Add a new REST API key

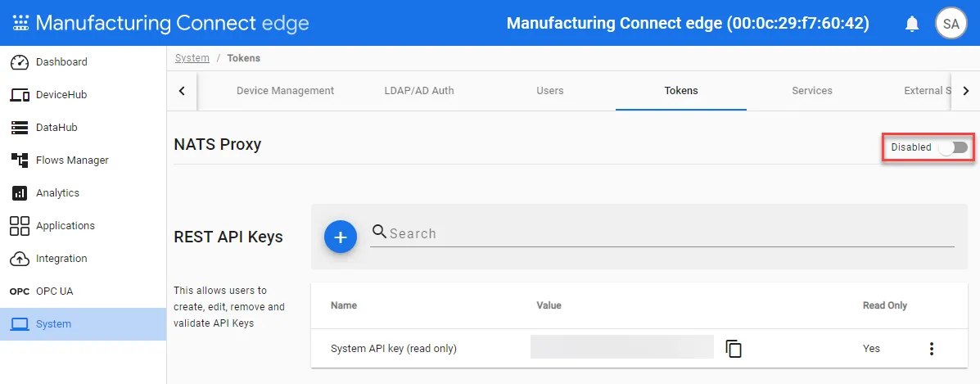click(x=340, y=237)
